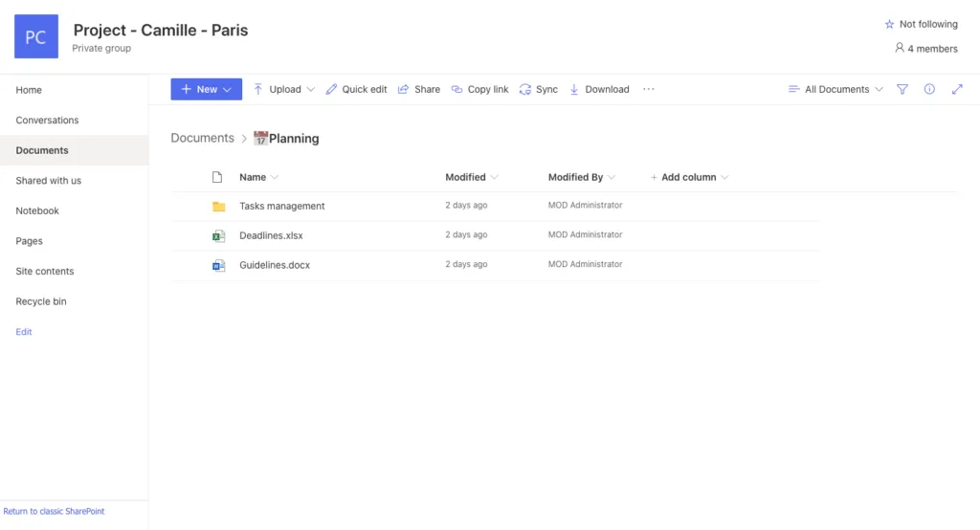Click the Edit navigation link
Image resolution: width=980 pixels, height=530 pixels.
24,332
